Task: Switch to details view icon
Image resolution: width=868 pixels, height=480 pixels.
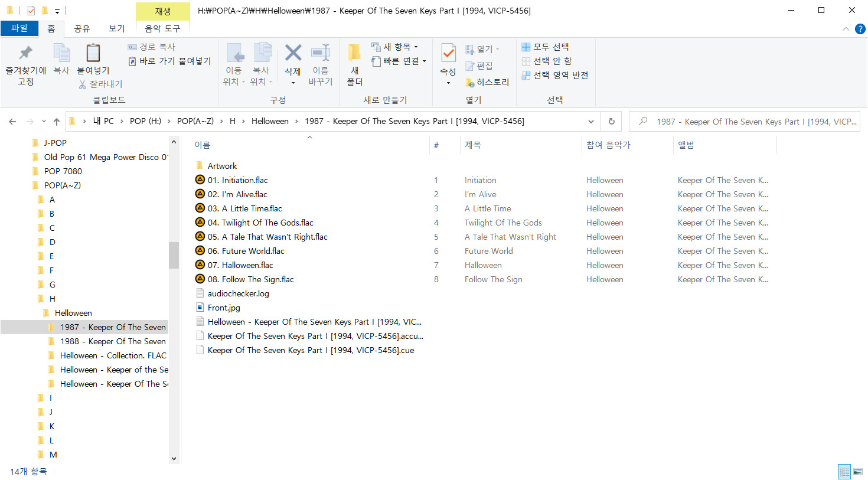Action: point(844,472)
